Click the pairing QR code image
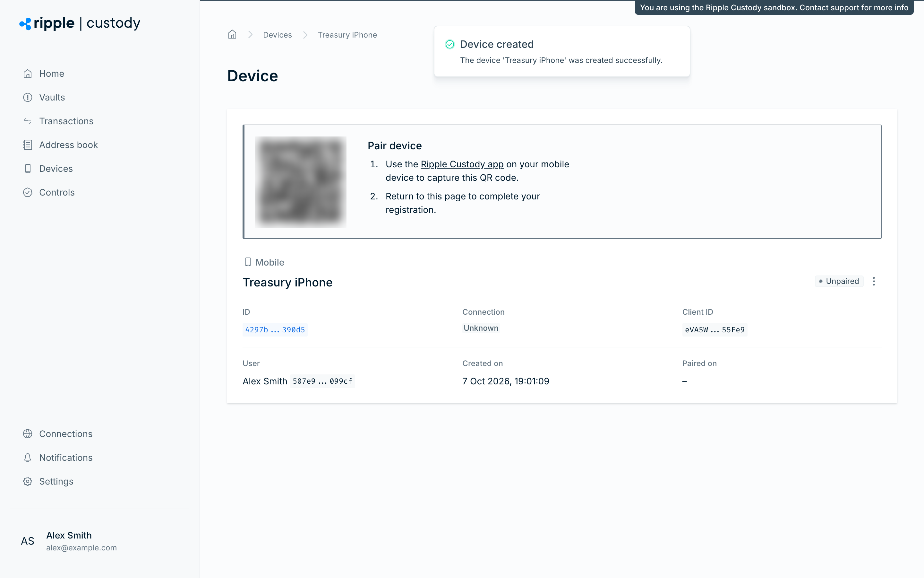This screenshot has width=924, height=578. click(x=301, y=182)
